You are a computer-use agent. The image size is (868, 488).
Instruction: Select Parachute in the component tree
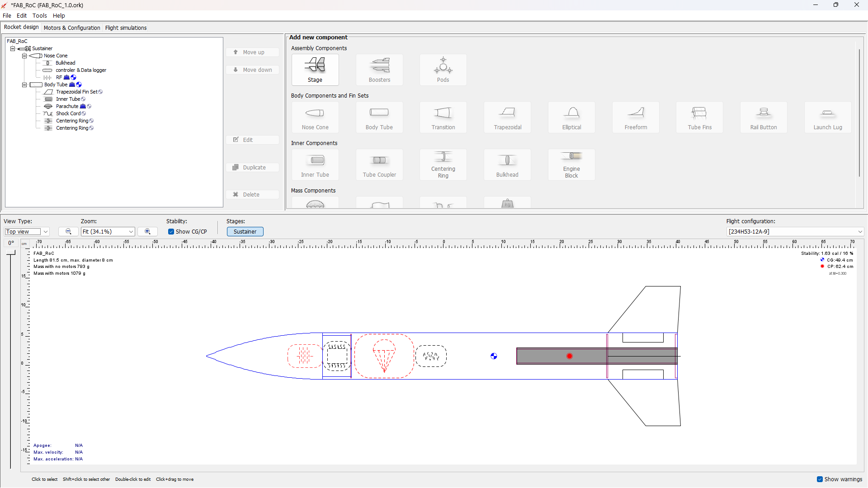67,106
